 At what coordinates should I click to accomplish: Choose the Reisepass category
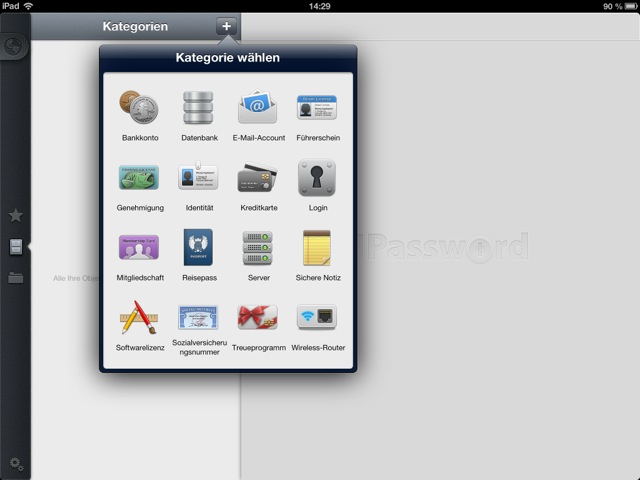click(x=199, y=247)
